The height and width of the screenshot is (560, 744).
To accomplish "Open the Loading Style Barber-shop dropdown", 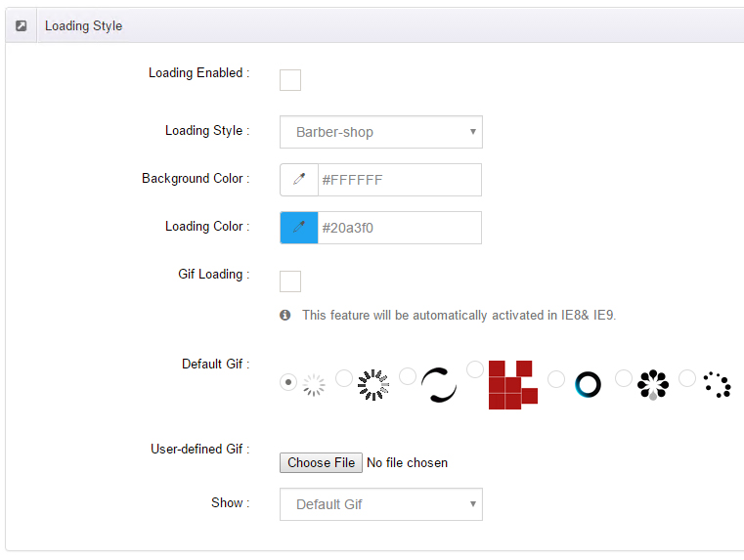I will (x=381, y=132).
